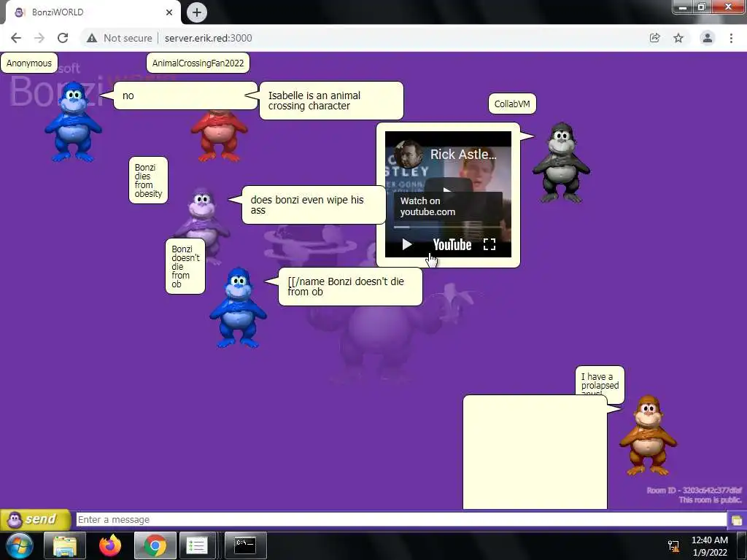
Task: Click the Isabelle animal crossing speech bubble
Action: point(331,101)
